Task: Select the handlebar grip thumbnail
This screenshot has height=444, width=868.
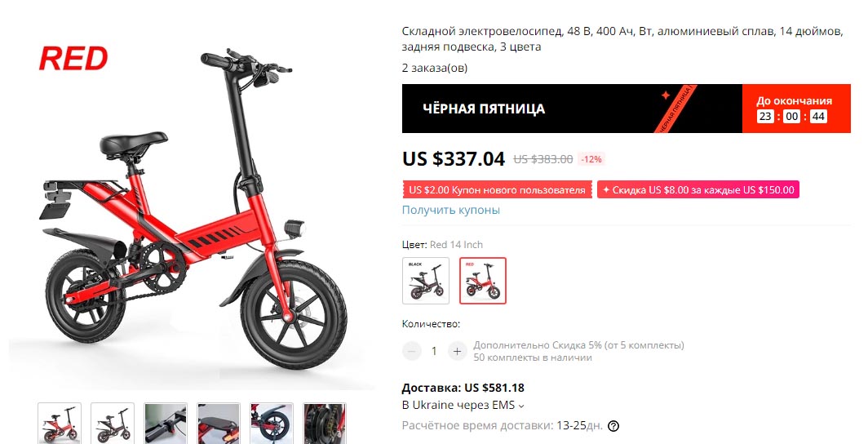Action: 166,424
